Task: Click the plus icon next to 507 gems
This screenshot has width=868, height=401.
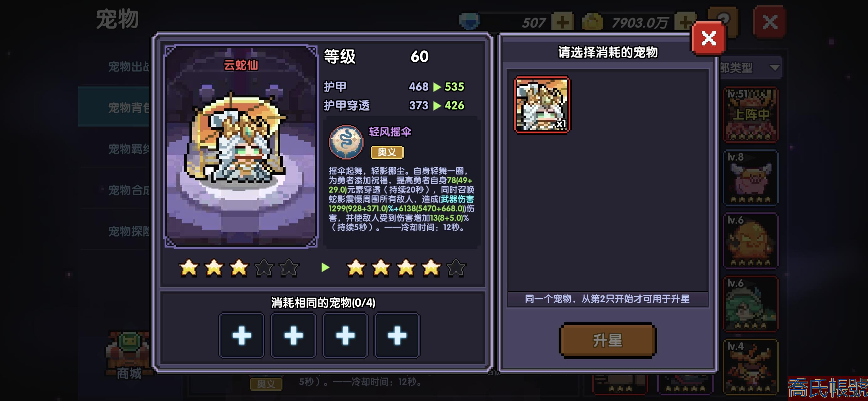Action: (562, 22)
